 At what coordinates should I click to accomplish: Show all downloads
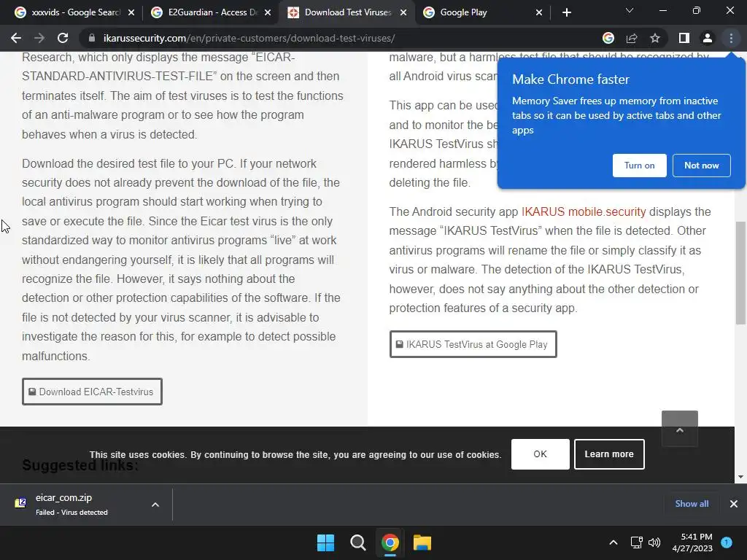tap(692, 504)
